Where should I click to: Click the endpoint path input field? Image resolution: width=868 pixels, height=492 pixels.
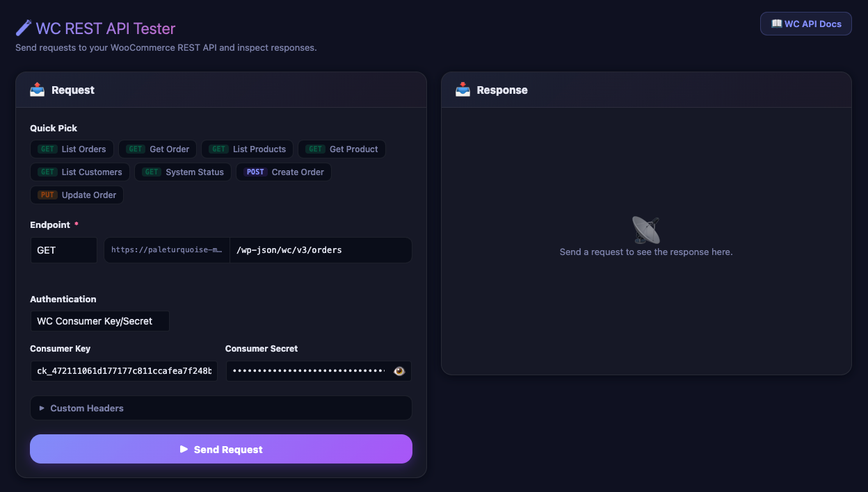tap(321, 250)
